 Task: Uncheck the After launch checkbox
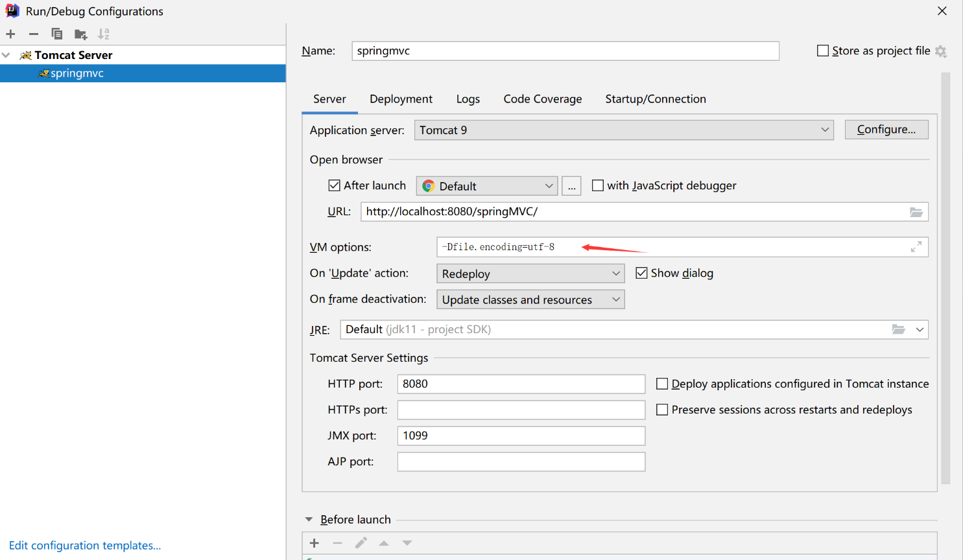point(335,185)
